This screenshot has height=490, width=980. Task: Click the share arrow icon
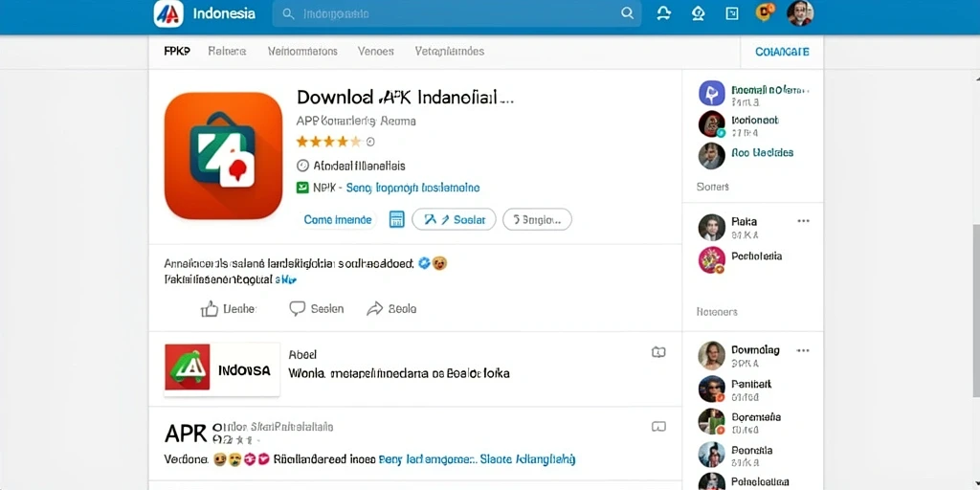[374, 308]
